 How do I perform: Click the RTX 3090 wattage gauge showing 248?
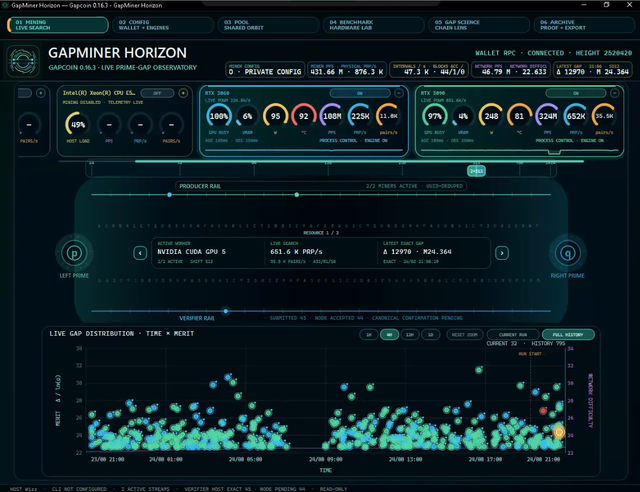click(x=491, y=116)
